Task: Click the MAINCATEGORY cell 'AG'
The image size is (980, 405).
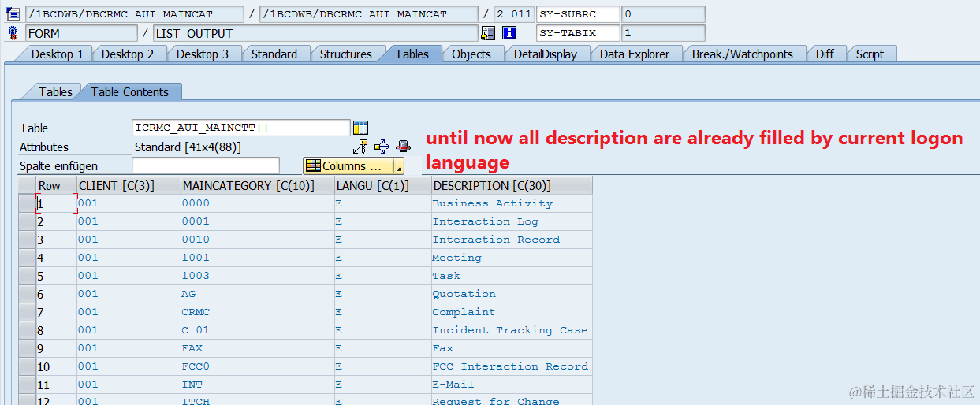Action: click(x=258, y=294)
